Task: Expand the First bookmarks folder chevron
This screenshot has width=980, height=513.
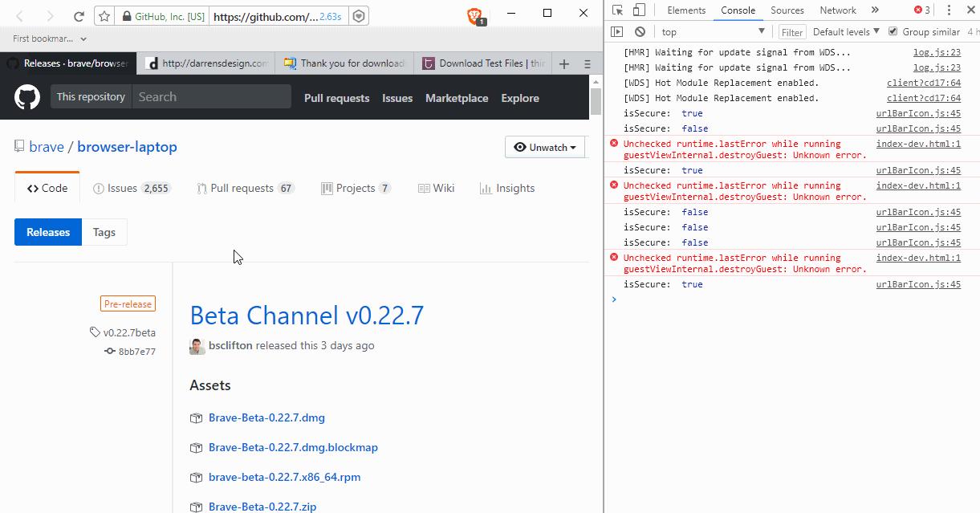Action: tap(83, 39)
